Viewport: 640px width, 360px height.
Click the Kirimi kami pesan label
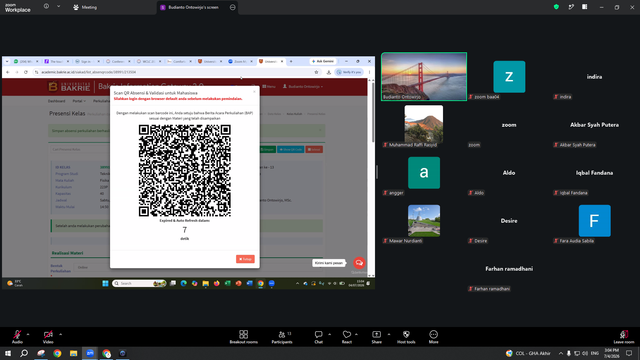329,263
